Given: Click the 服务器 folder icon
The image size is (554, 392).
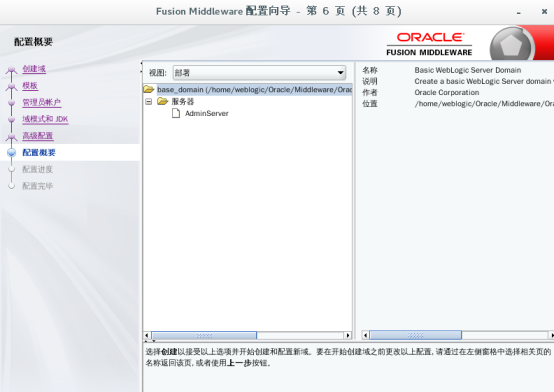Looking at the screenshot, I should pyautogui.click(x=163, y=101).
